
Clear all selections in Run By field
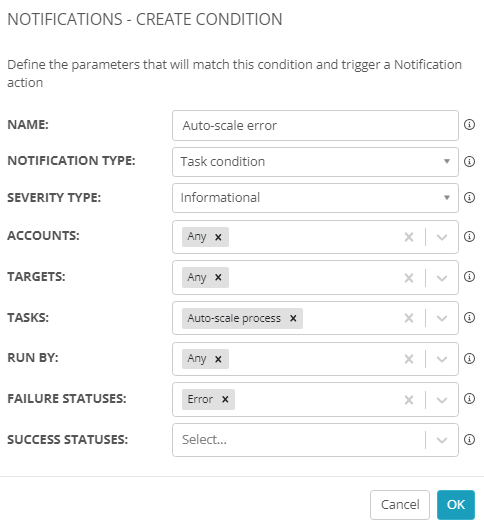[x=409, y=359]
